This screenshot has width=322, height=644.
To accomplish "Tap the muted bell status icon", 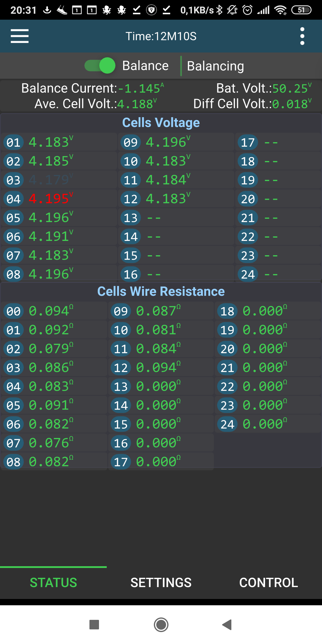I will pos(232,10).
